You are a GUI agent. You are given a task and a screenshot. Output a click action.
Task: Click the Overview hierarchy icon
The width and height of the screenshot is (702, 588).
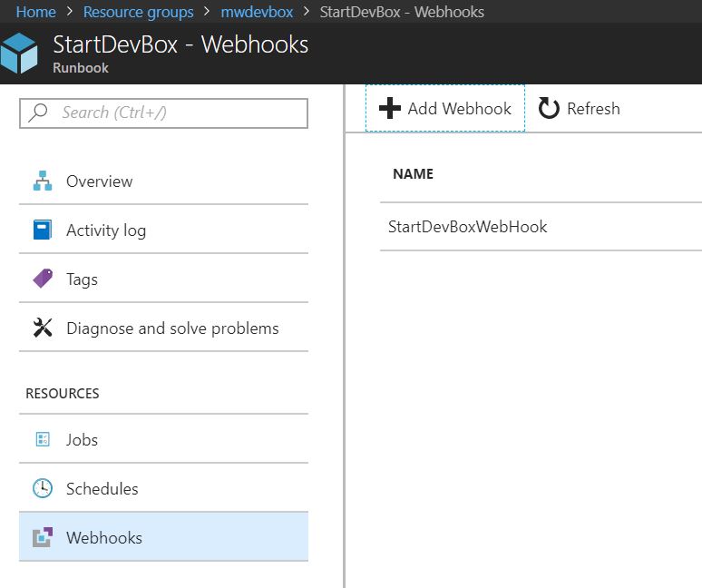[x=43, y=181]
